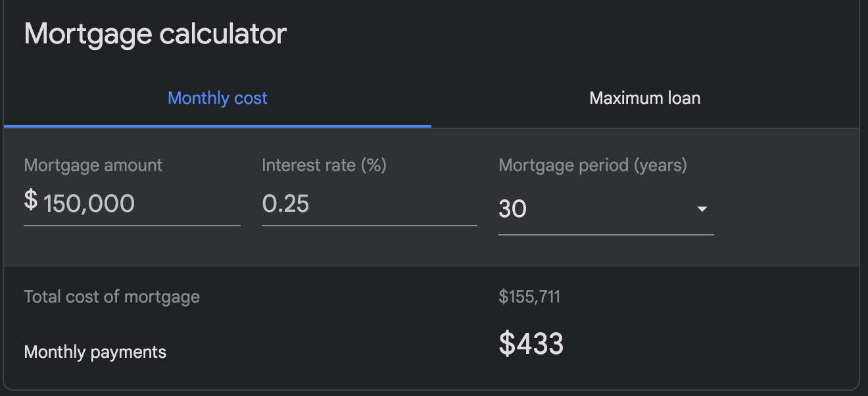Viewport: 868px width, 396px height.
Task: Click the Mortgage period (years) label
Action: point(592,165)
